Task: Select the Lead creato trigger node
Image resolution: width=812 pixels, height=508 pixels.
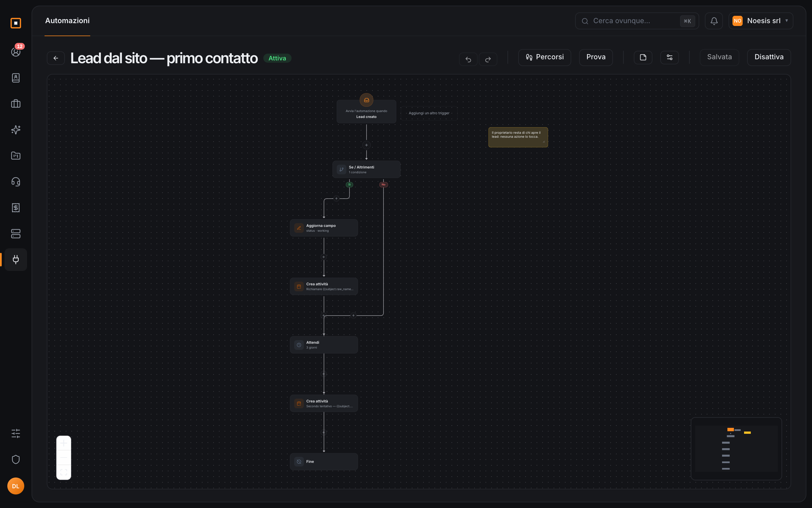Action: (367, 111)
